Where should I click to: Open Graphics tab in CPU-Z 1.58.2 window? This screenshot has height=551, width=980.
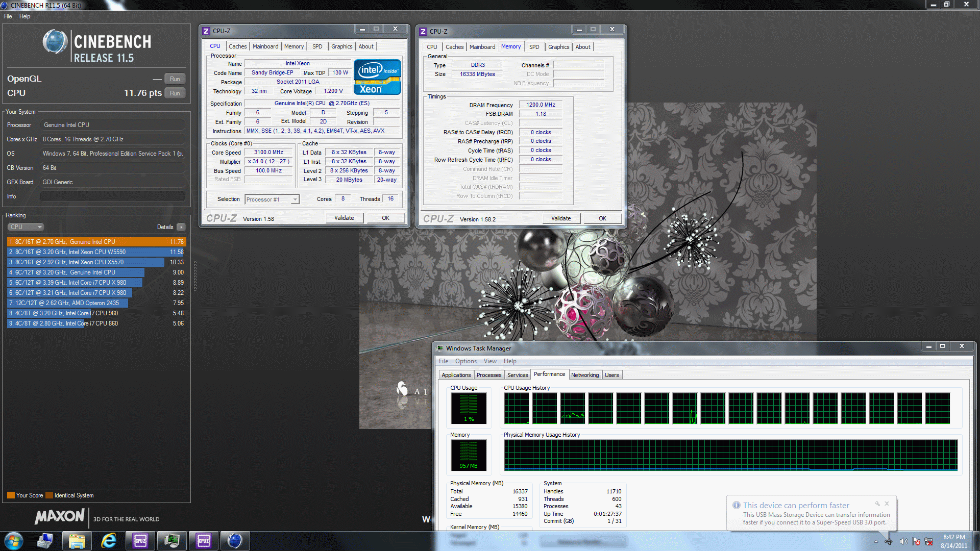558,47
